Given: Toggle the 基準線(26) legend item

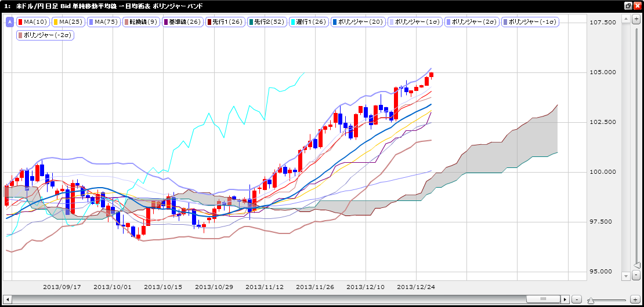Looking at the screenshot, I should coord(183,22).
